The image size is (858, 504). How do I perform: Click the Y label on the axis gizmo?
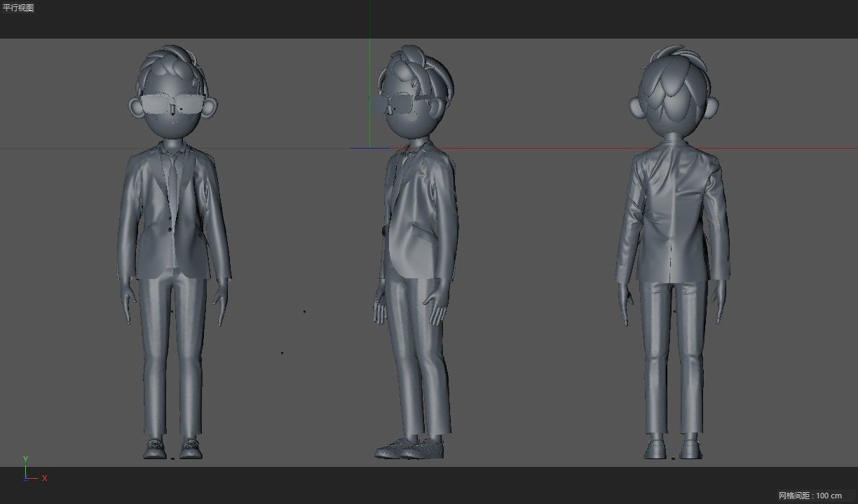25,459
